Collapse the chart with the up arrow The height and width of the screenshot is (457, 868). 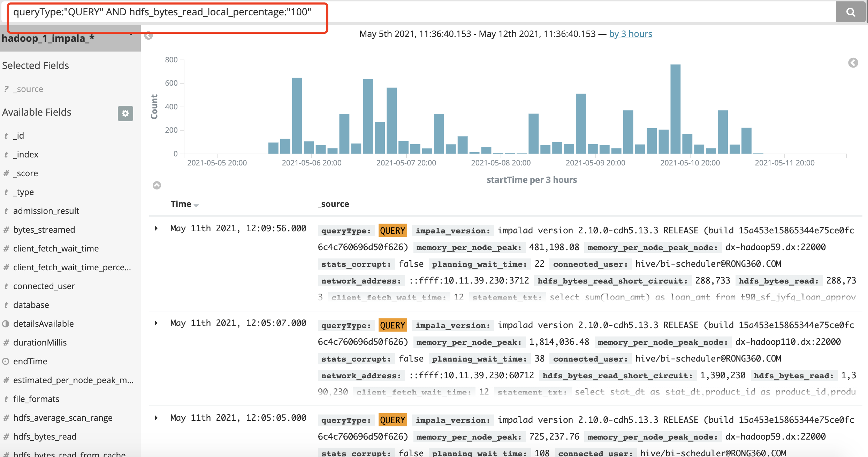coord(157,185)
